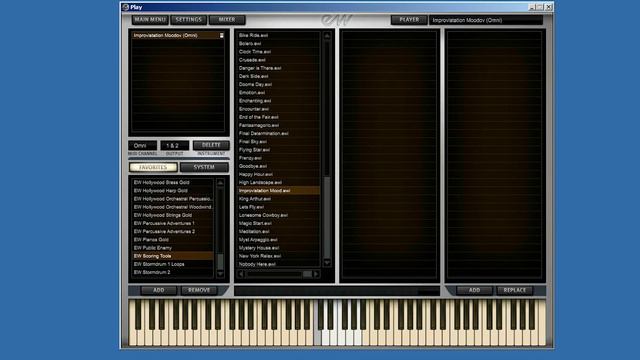Open the Settings page
Image resolution: width=640 pixels, height=360 pixels.
(189, 20)
